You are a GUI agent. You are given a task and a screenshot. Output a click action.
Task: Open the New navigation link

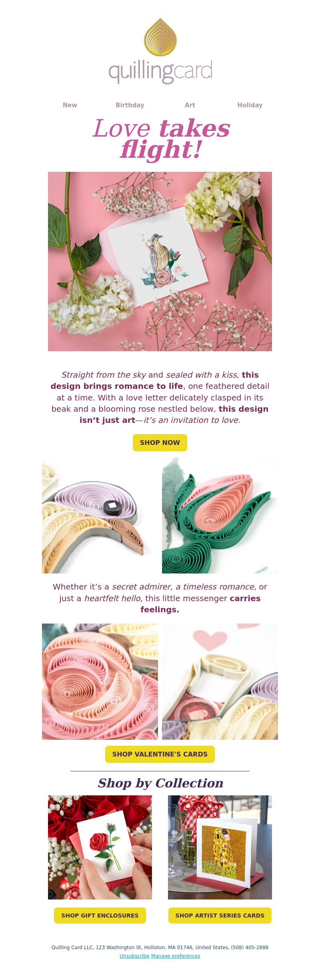[x=70, y=105]
